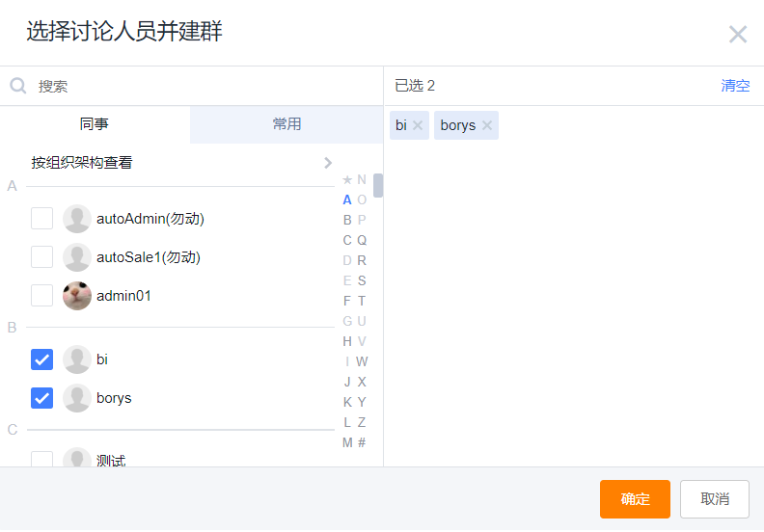Confirm selection with 确定 button
764x532 pixels.
[635, 499]
